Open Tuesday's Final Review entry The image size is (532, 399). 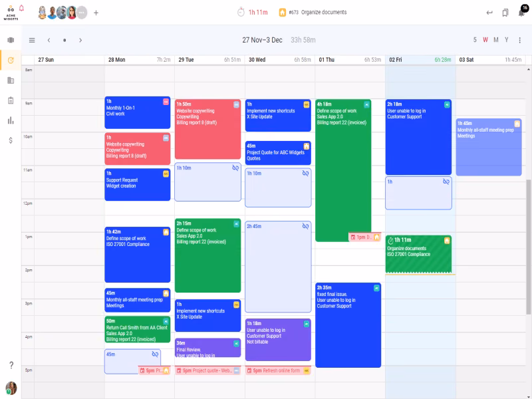(x=207, y=348)
